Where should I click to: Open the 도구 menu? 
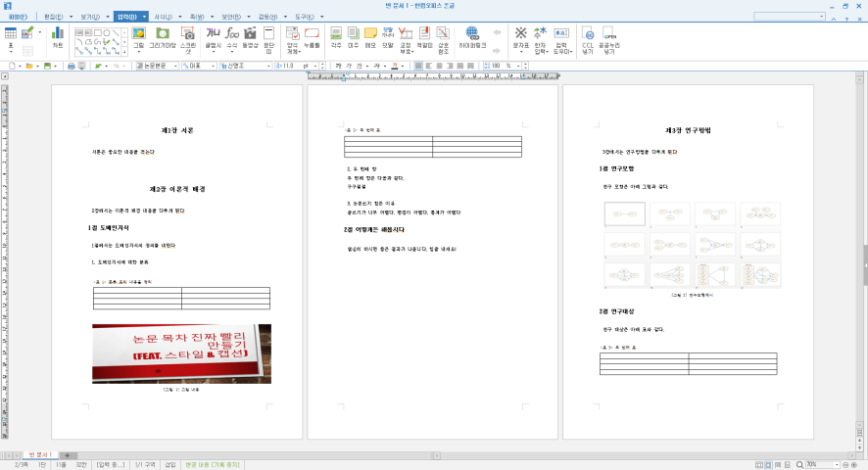[x=304, y=17]
